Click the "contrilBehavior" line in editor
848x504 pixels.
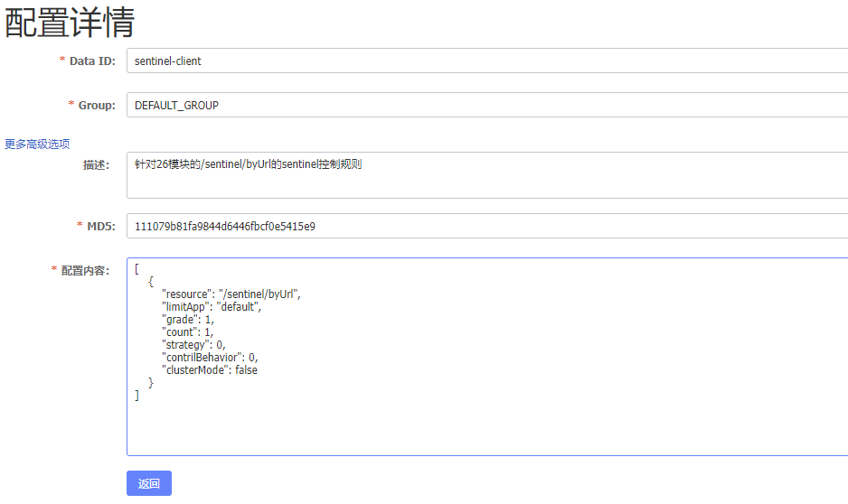coord(209,358)
